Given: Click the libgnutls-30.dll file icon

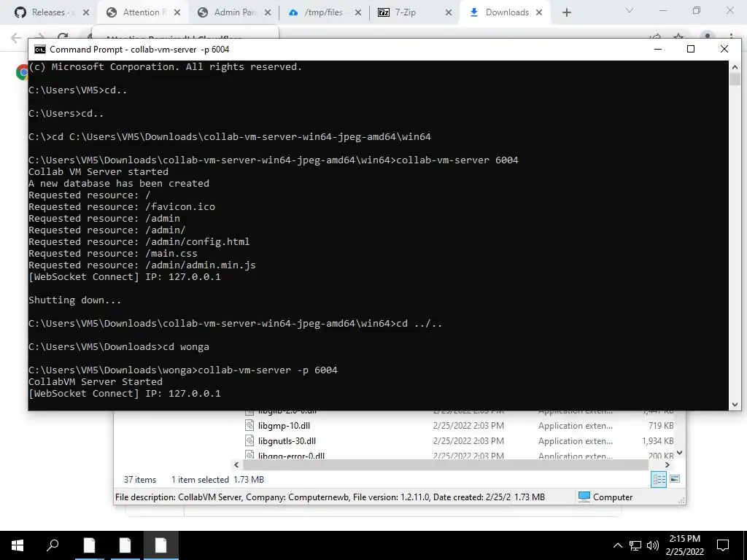Looking at the screenshot, I should [x=249, y=440].
